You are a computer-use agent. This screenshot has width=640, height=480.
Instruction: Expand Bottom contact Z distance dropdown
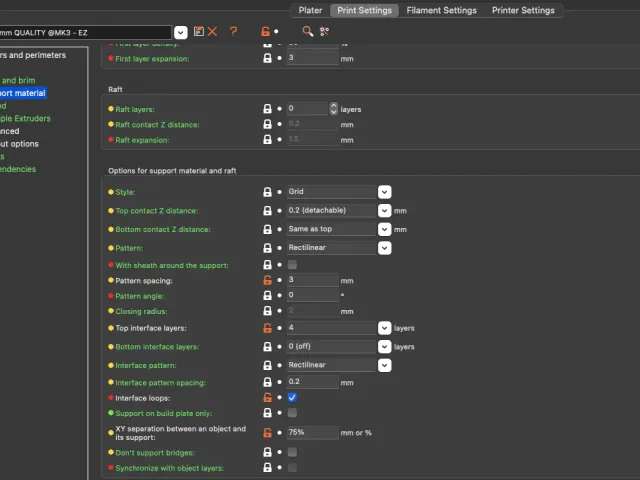tap(384, 229)
